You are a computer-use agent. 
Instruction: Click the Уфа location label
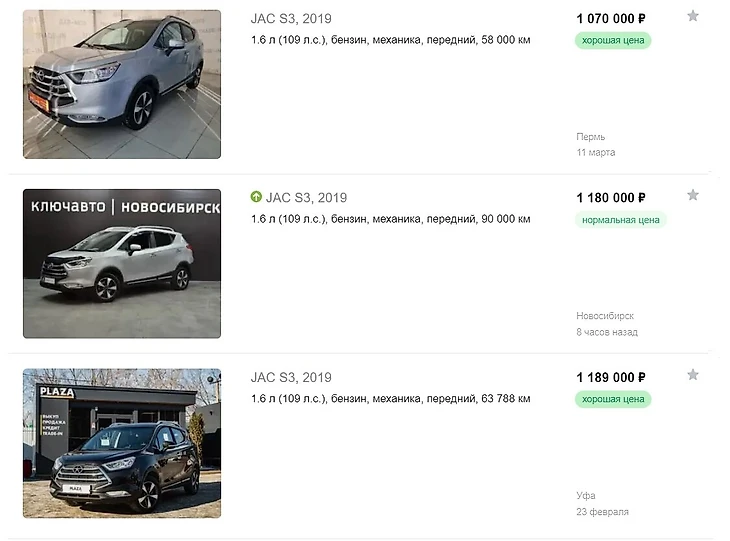(586, 496)
